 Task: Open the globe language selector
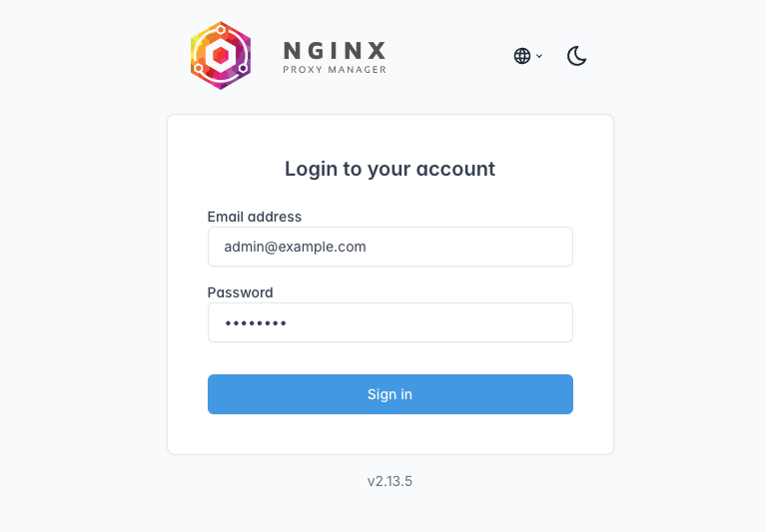coord(522,56)
